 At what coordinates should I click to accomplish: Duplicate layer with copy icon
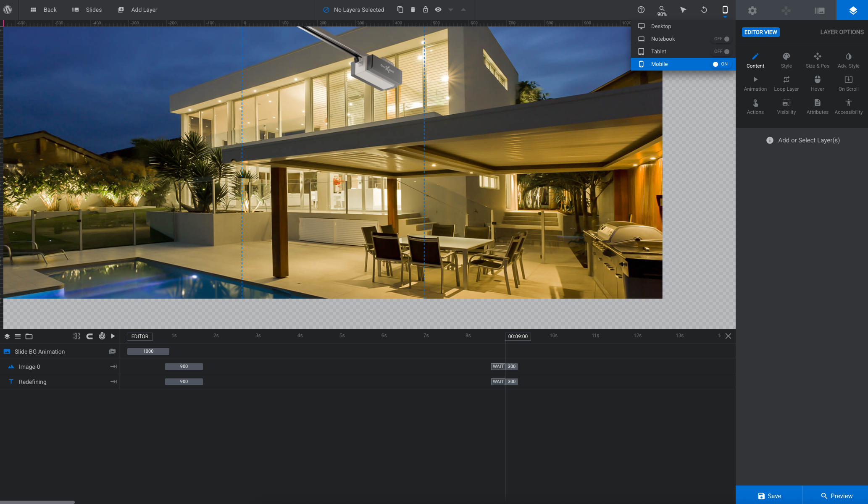(400, 10)
